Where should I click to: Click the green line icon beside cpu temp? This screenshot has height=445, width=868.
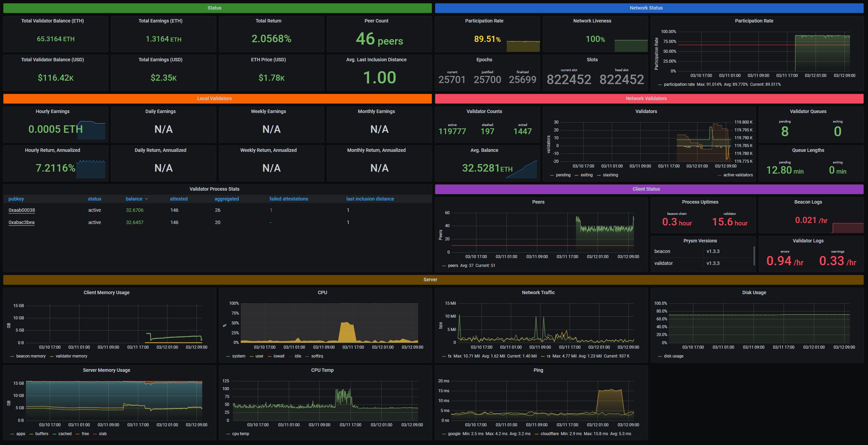tap(228, 434)
